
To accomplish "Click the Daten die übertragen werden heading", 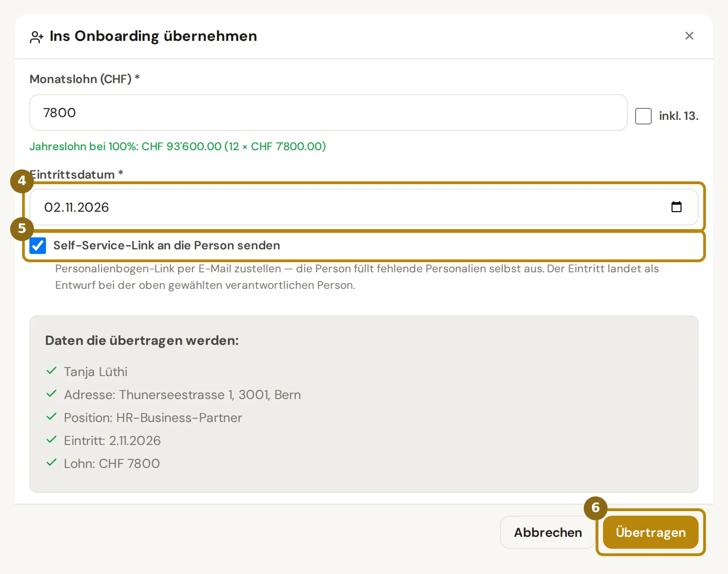I will coord(142,340).
